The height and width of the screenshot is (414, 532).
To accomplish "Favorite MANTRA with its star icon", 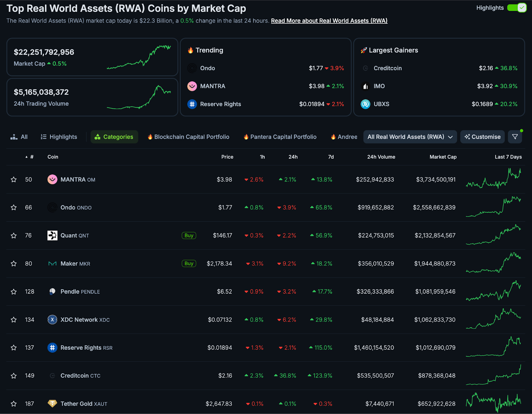I will click(14, 180).
